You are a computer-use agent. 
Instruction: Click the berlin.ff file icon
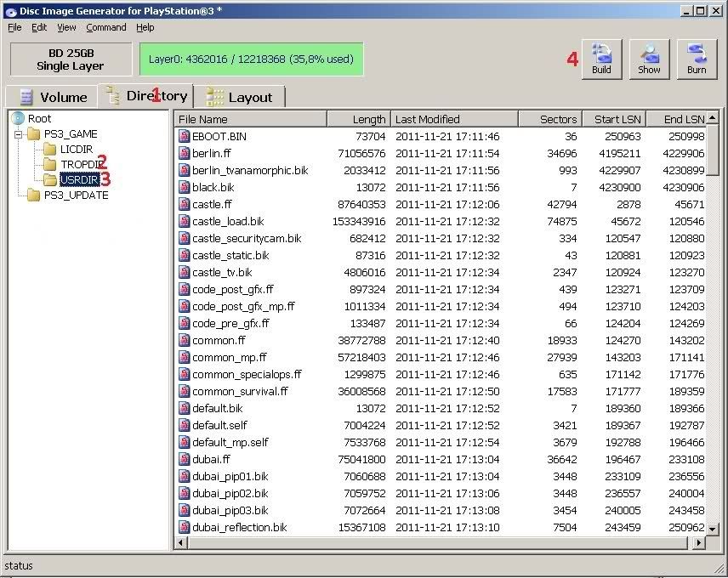pos(185,153)
